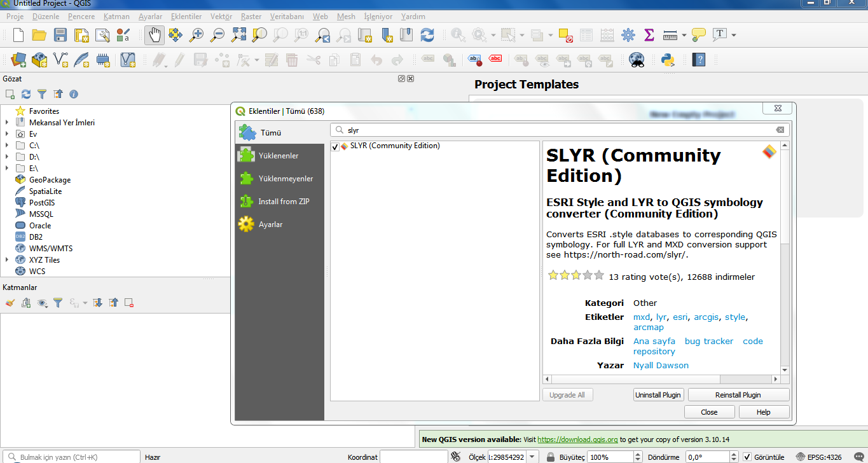Create a new GeoPackage layer
Screen dimensions: 868x463
pyautogui.click(x=39, y=60)
